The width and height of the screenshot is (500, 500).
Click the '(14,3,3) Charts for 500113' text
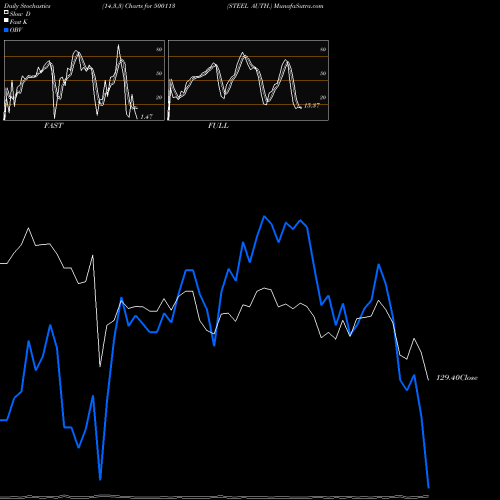[x=139, y=6]
